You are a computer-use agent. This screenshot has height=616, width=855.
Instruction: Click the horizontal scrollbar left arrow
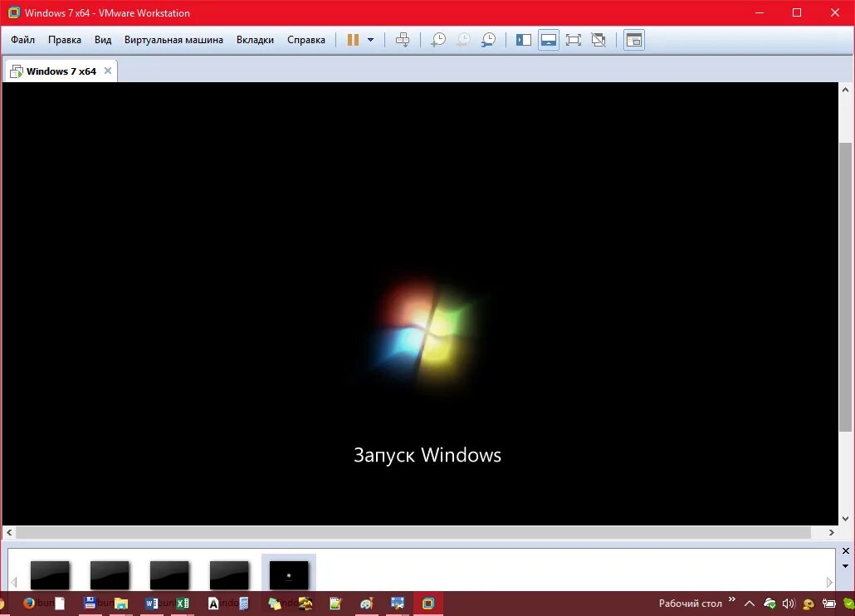[x=9, y=533]
